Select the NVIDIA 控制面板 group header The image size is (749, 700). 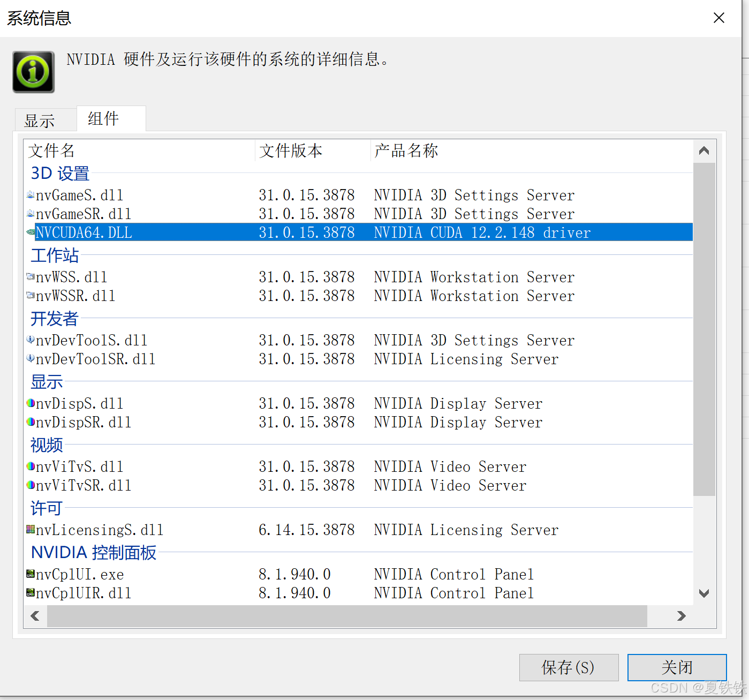click(x=94, y=552)
